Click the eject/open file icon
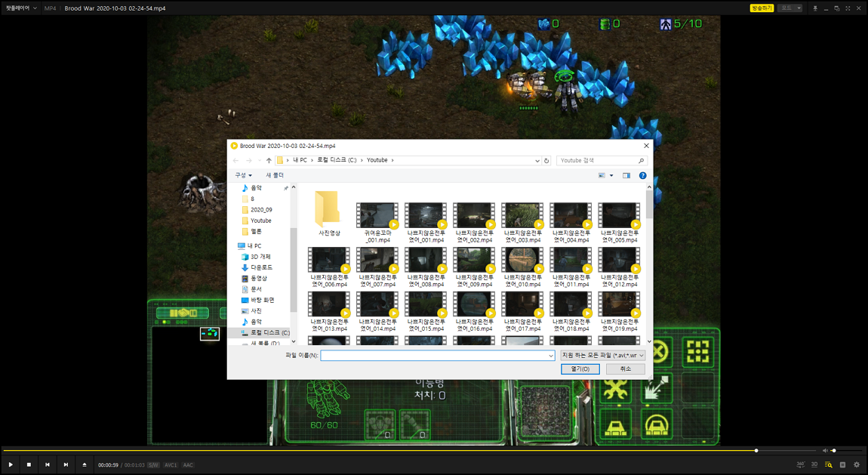This screenshot has width=868, height=475. [84, 464]
